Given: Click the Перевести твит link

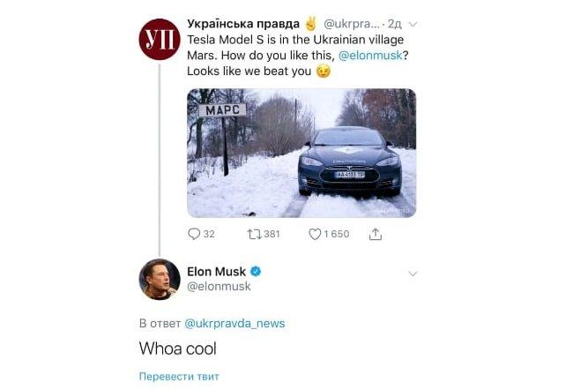Looking at the screenshot, I should 179,376.
